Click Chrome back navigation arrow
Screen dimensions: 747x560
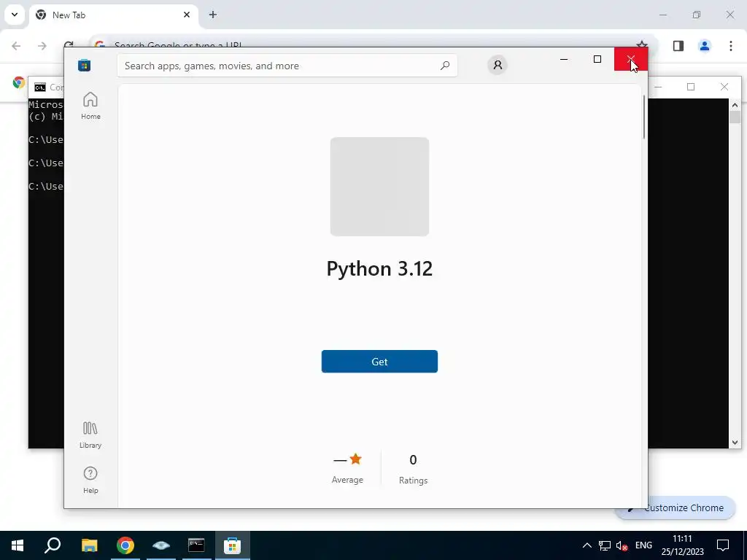point(16,46)
